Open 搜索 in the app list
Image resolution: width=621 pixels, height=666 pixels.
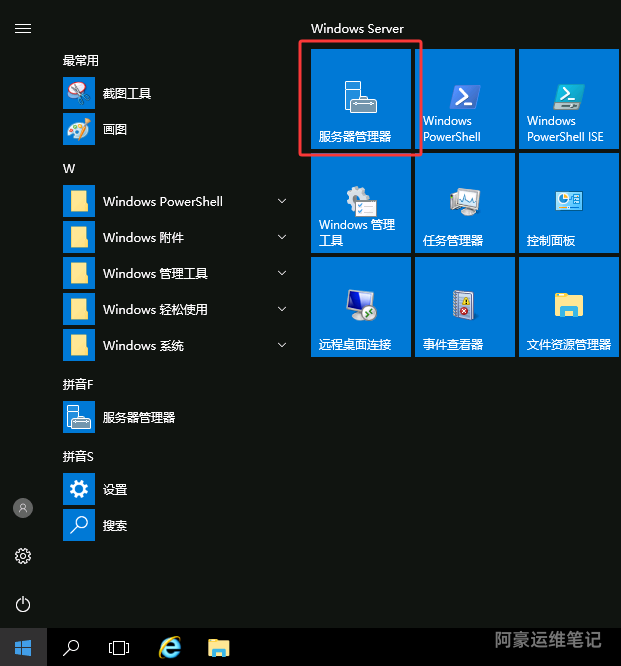click(177, 525)
